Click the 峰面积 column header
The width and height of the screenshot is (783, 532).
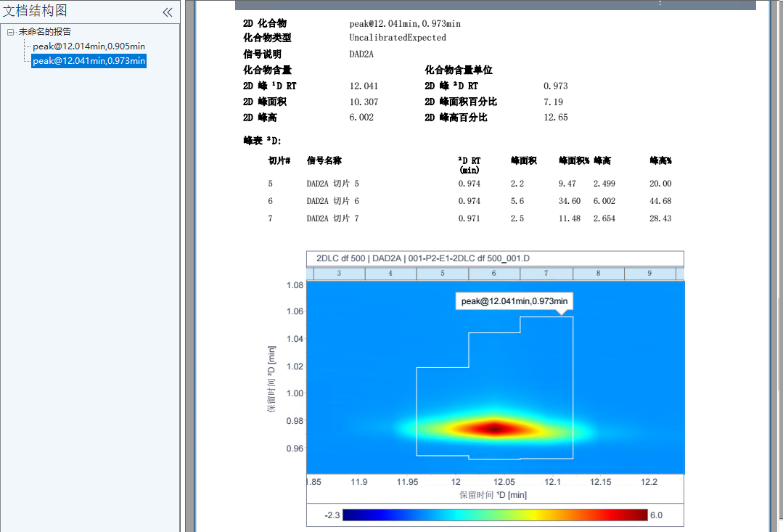point(524,161)
